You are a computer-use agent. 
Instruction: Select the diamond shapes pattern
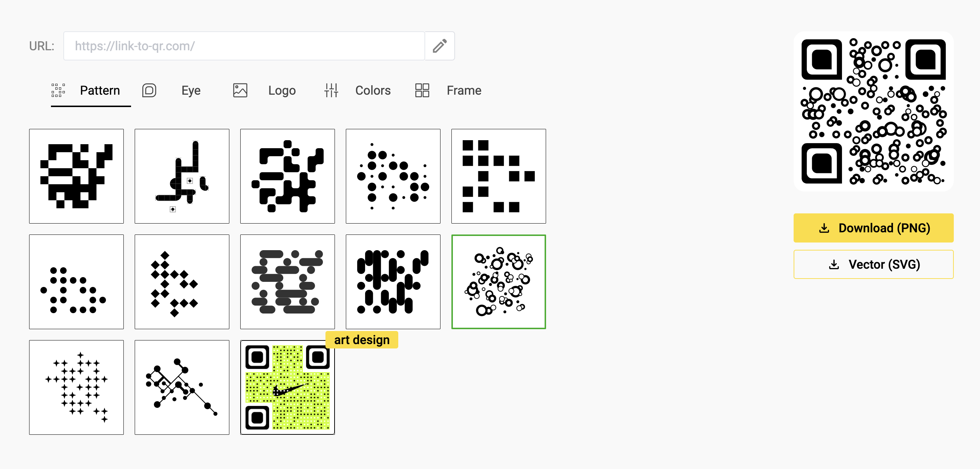182,282
